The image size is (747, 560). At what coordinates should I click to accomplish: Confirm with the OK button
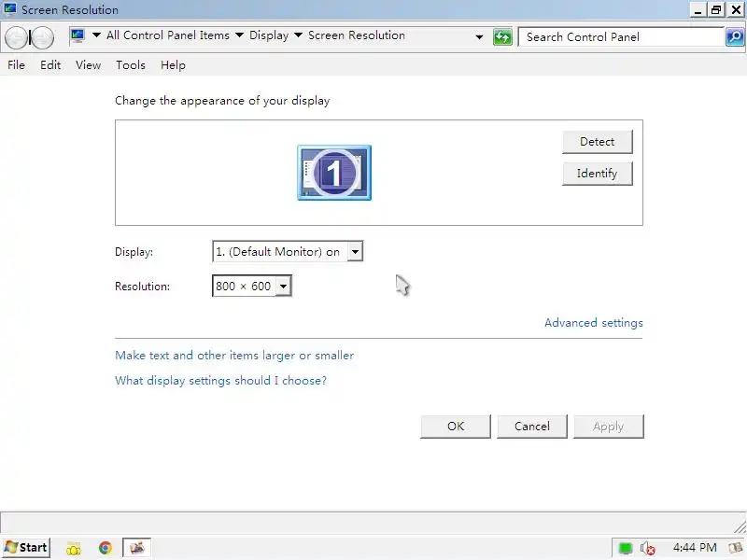[456, 427]
